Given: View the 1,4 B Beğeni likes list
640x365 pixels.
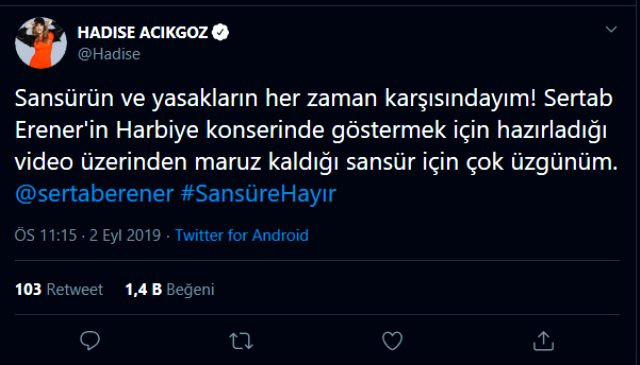Looking at the screenshot, I should [170, 289].
